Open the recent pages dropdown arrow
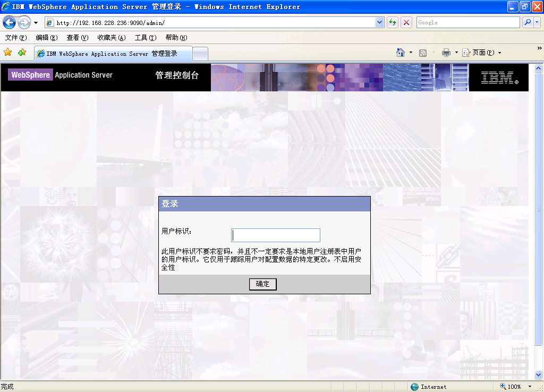 click(x=36, y=23)
